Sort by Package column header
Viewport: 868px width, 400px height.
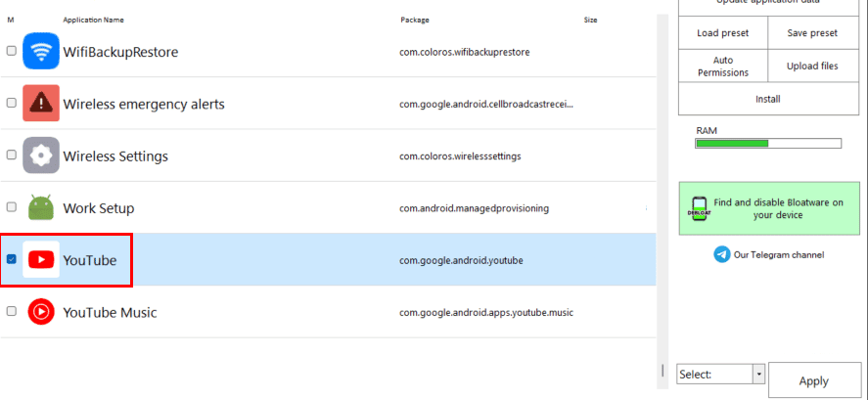415,20
